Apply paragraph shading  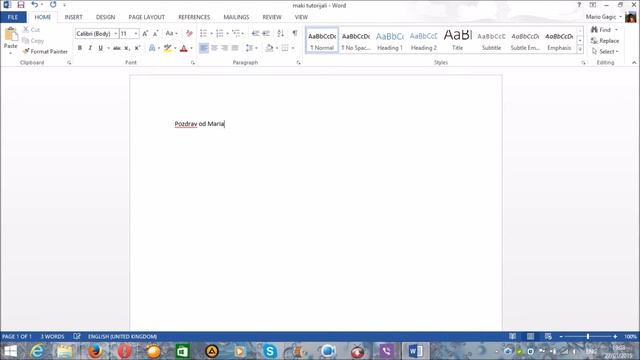pos(269,48)
